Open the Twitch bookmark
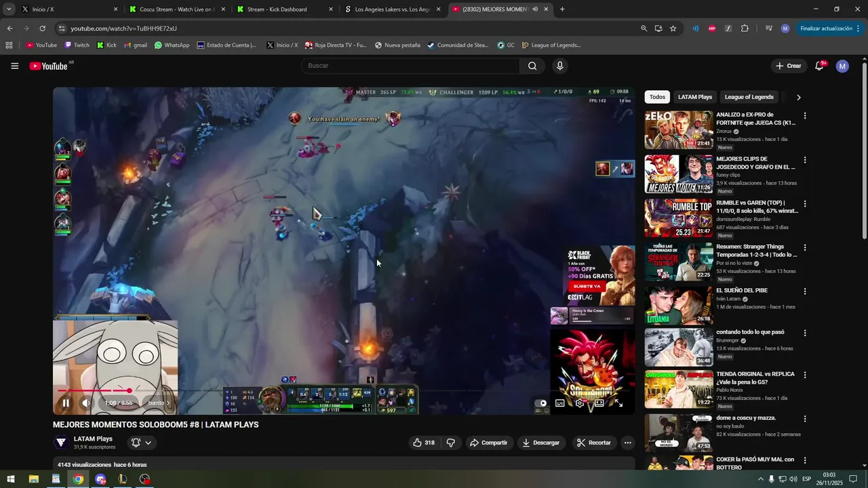 tap(77, 45)
